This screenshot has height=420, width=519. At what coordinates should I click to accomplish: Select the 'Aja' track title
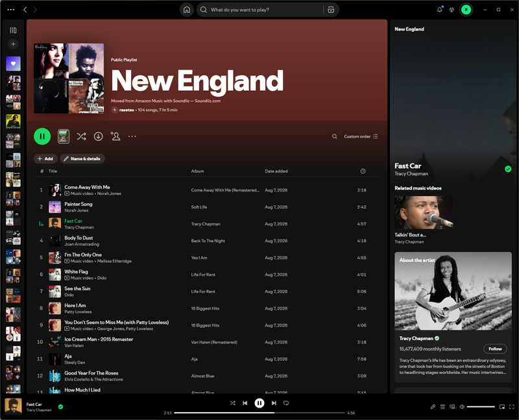pyautogui.click(x=68, y=356)
